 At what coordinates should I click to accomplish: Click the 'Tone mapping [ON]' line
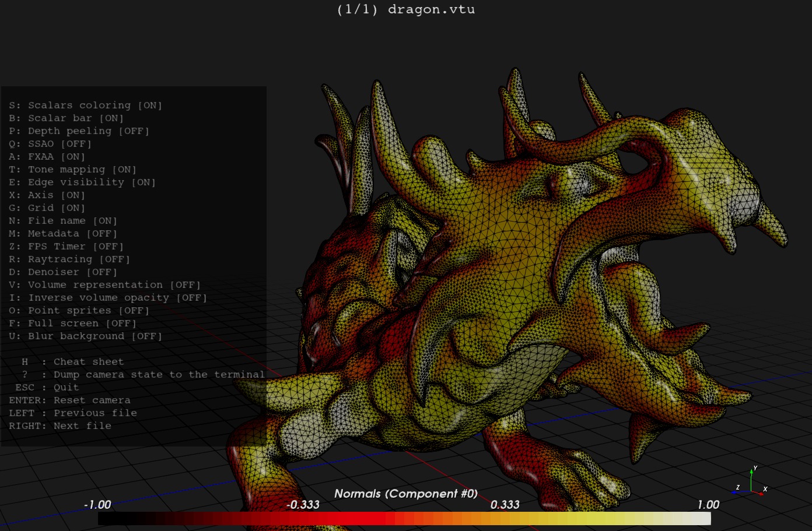73,170
